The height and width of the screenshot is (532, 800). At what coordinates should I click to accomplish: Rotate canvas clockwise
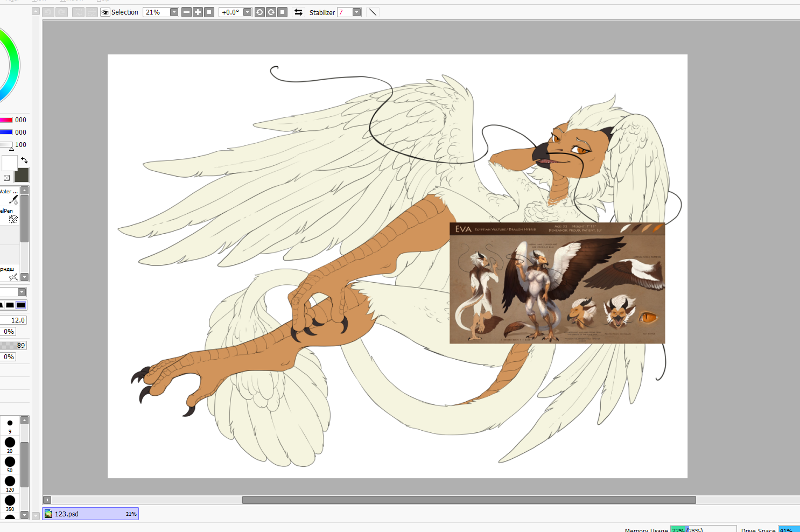[271, 12]
